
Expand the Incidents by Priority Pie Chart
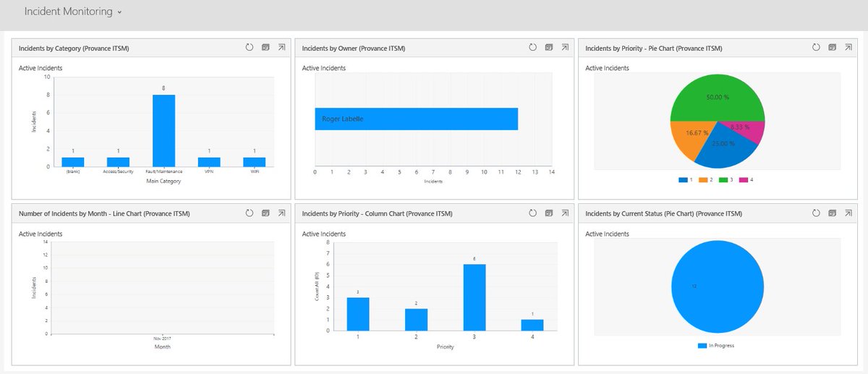point(848,48)
